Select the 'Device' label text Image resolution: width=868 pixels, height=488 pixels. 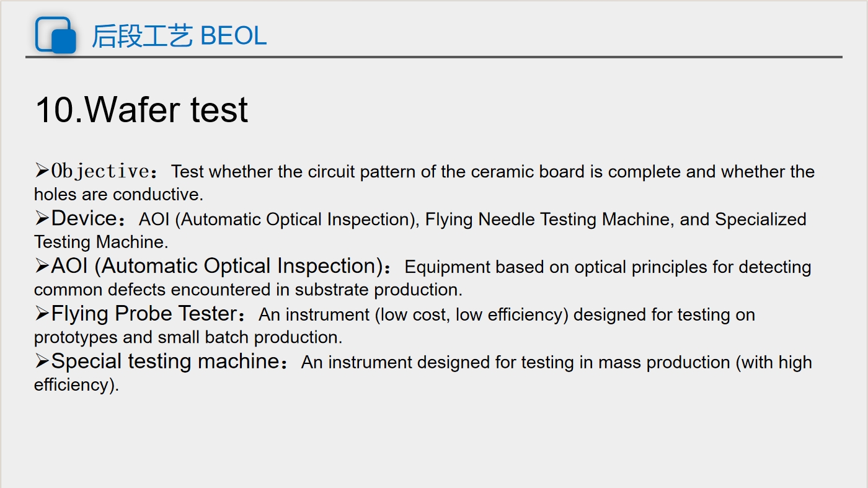click(84, 218)
